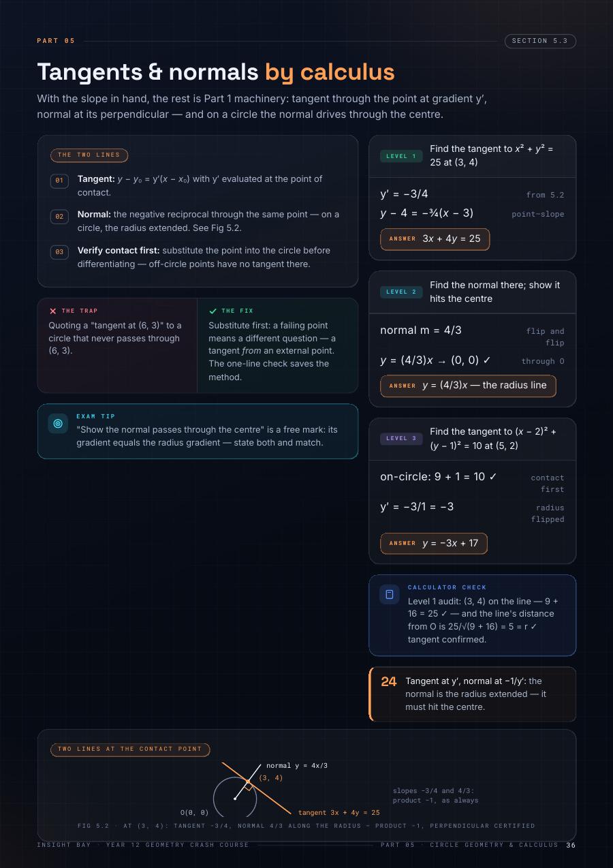The height and width of the screenshot is (868, 613).
Task: Click the 03 Verify contact step badge
Action: coord(59,252)
